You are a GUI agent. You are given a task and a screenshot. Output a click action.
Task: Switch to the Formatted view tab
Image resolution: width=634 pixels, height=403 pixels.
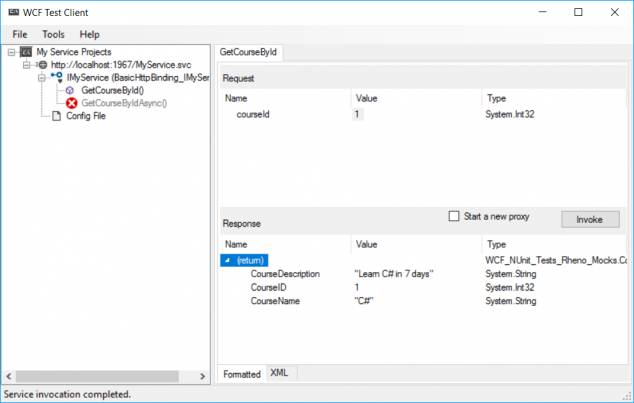(x=242, y=374)
